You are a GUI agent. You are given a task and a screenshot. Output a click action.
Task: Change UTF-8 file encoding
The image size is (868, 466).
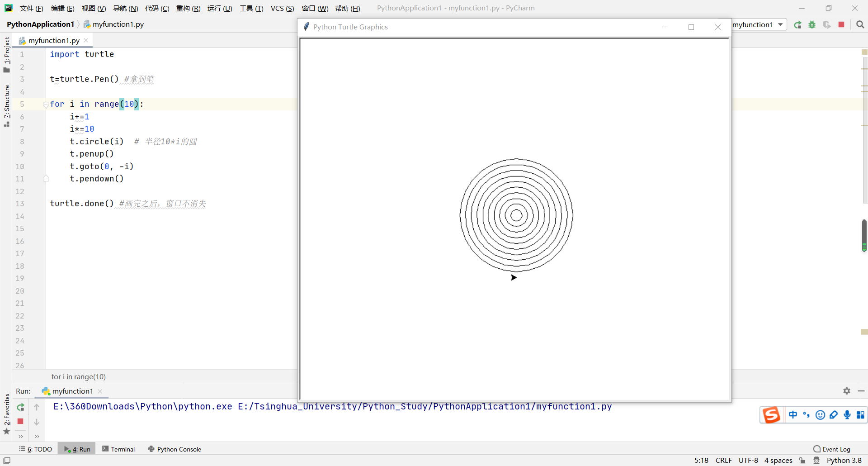point(748,460)
